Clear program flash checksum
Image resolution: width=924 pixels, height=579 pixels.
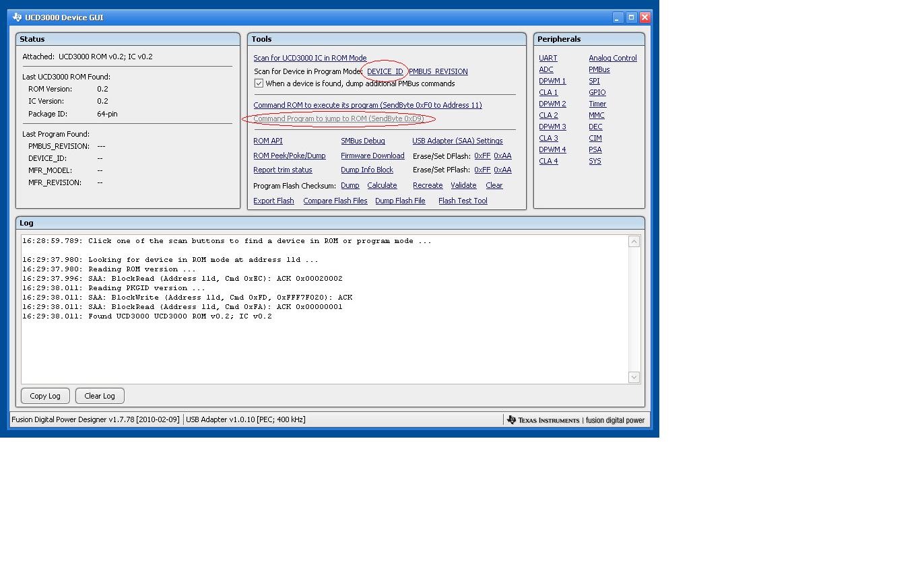click(494, 185)
